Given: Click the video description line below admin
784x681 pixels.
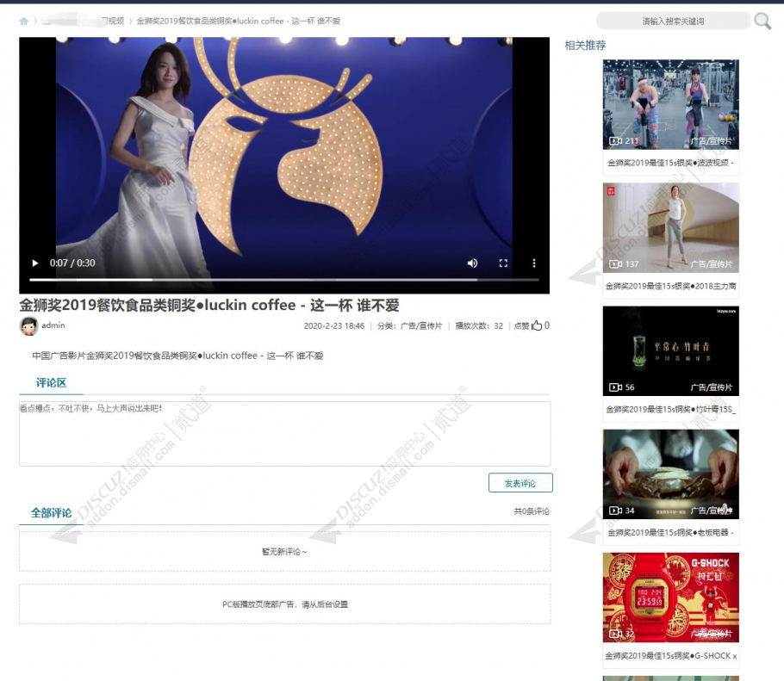Looking at the screenshot, I should point(177,356).
